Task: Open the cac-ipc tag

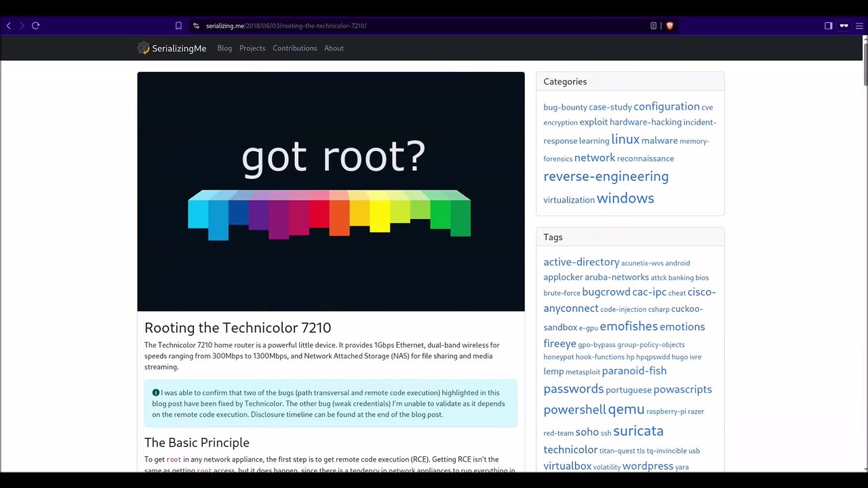Action: click(x=650, y=292)
